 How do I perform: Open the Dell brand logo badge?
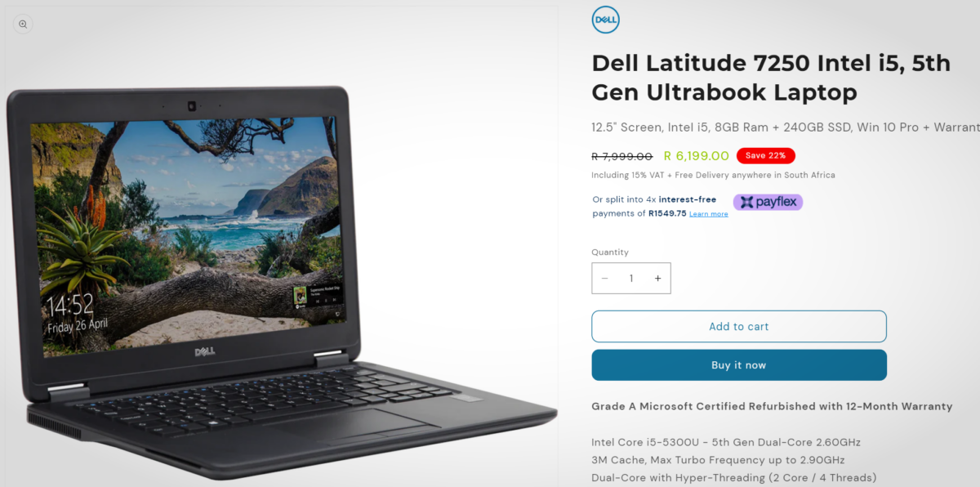point(605,20)
